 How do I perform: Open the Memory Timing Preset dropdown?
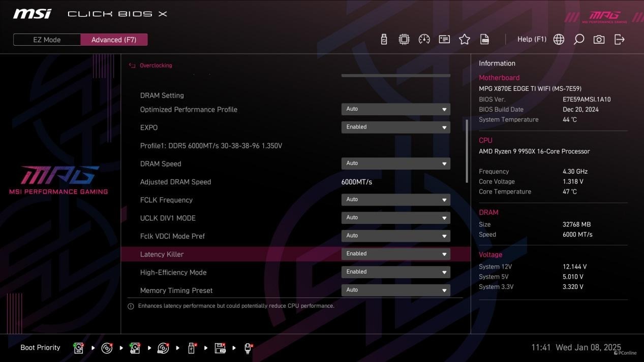395,290
